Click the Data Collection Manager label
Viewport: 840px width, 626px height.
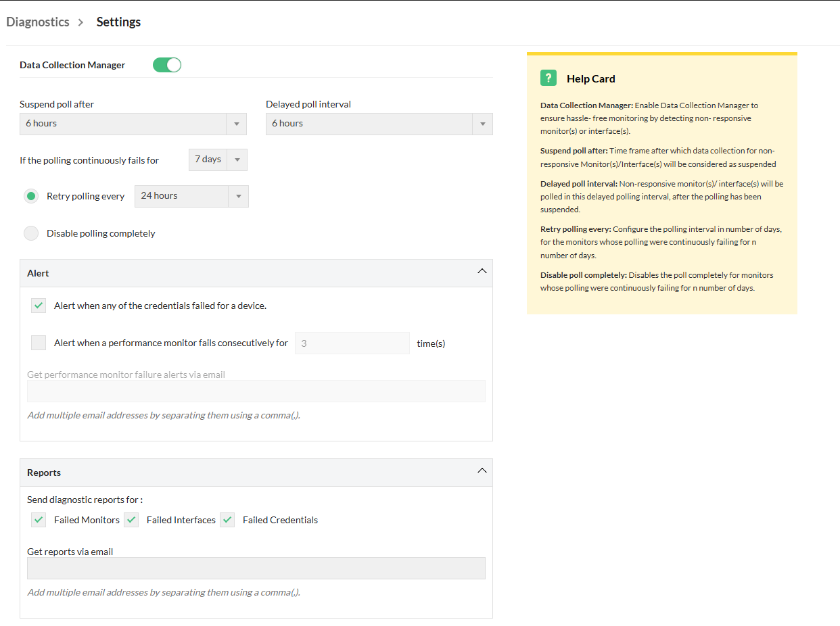[x=72, y=65]
